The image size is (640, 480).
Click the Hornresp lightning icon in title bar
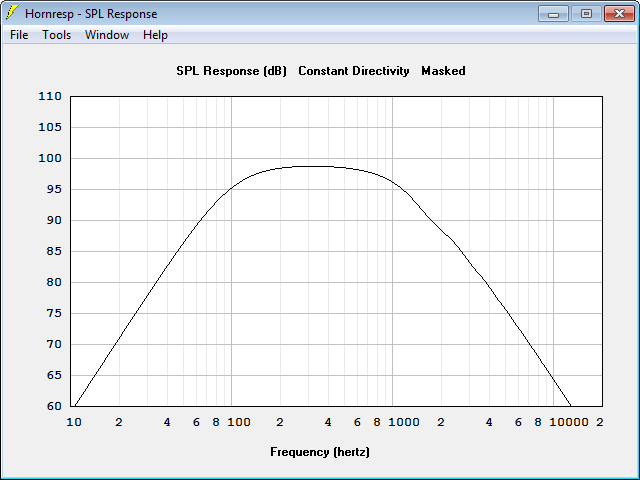[x=11, y=13]
